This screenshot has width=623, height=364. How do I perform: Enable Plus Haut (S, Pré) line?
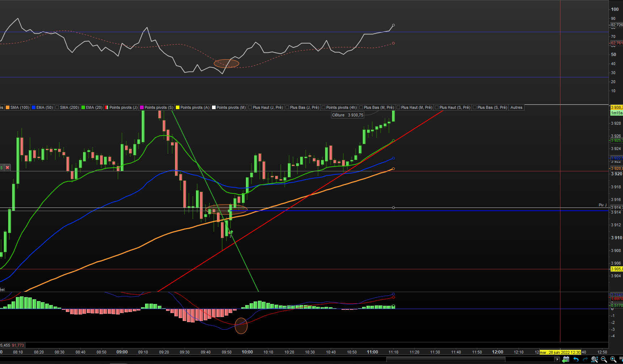[453, 107]
